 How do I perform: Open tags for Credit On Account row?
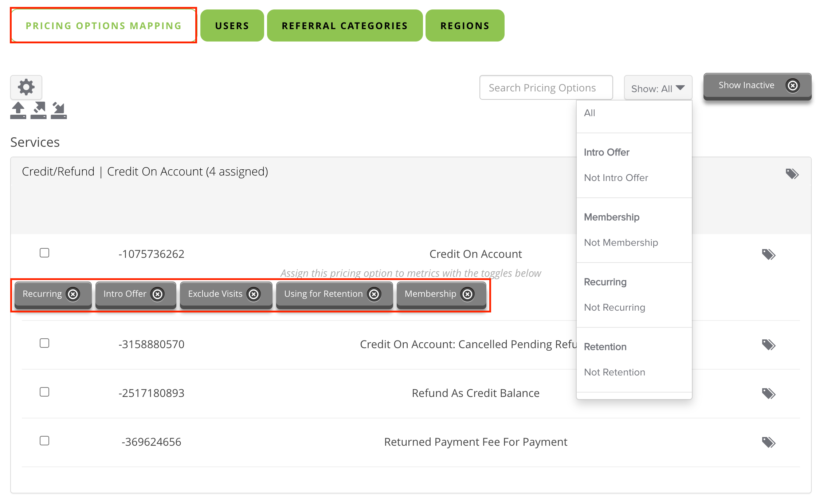coord(769,254)
